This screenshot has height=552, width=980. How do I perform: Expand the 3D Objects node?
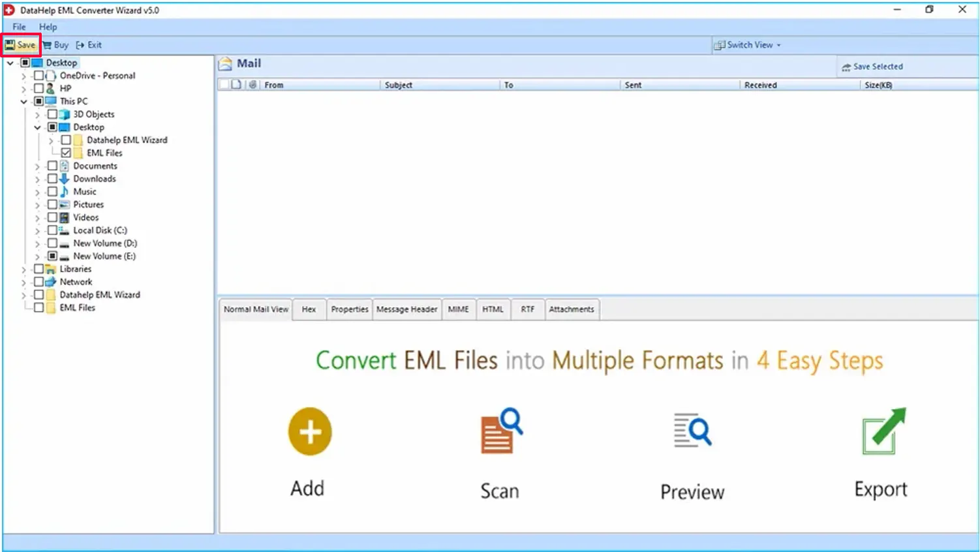[x=37, y=115]
